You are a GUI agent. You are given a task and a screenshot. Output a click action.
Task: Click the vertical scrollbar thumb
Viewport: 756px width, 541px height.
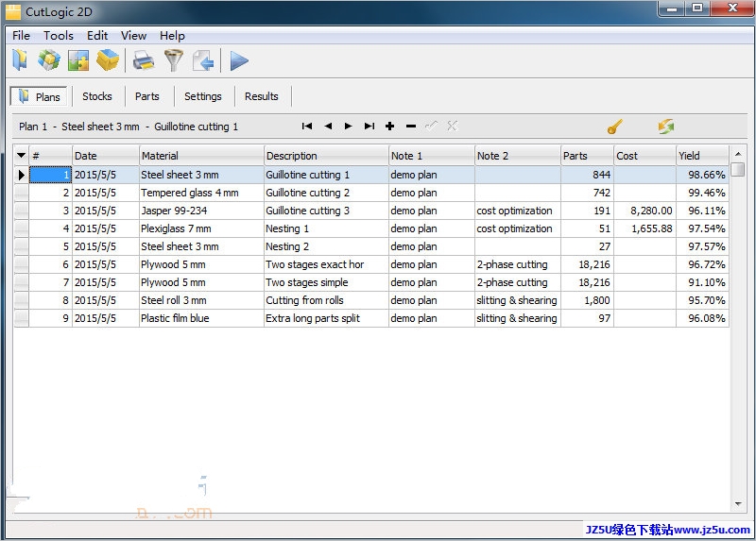pos(738,170)
